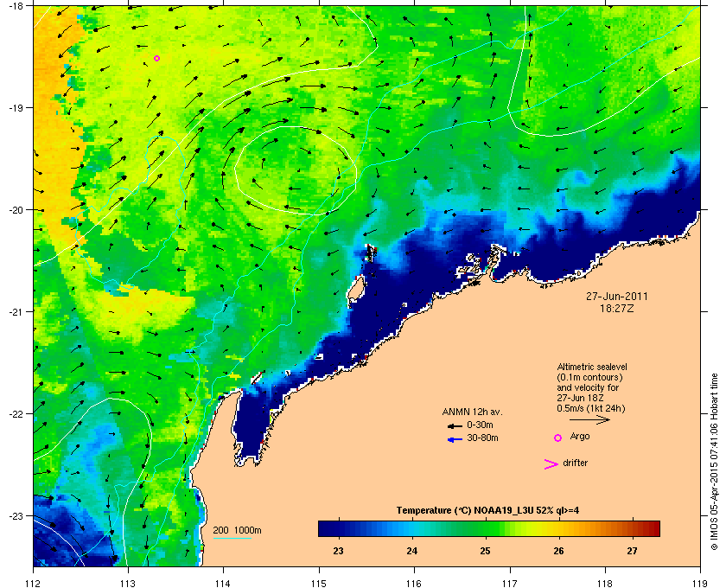726x588 pixels.
Task: Click the magenta Argo circle in the legend
Action: click(x=558, y=438)
